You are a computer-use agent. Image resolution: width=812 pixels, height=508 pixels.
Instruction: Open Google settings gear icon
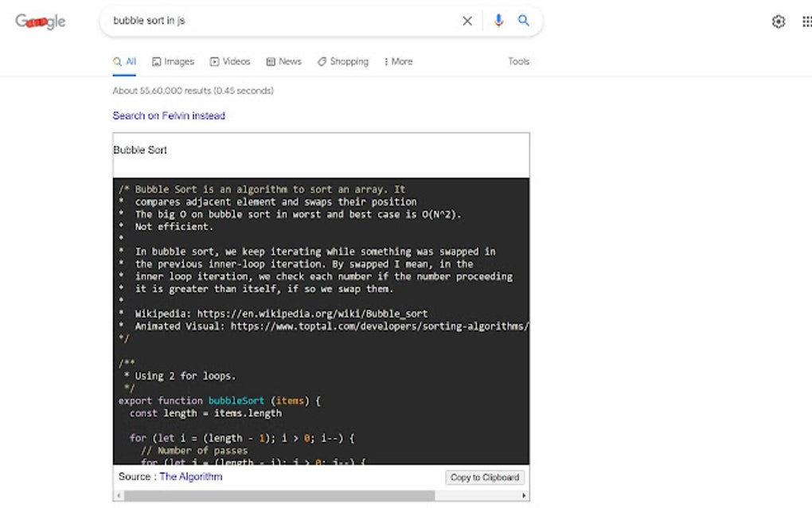(779, 21)
